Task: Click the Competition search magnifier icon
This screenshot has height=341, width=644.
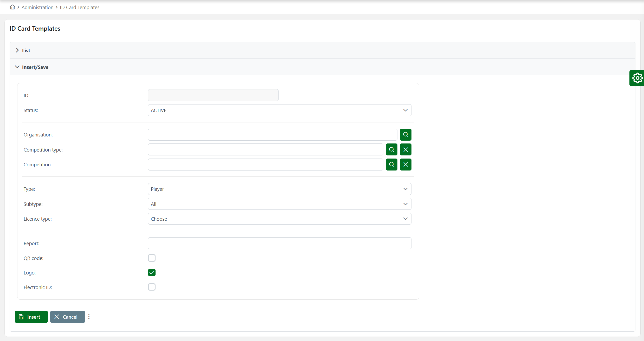Action: tap(391, 165)
